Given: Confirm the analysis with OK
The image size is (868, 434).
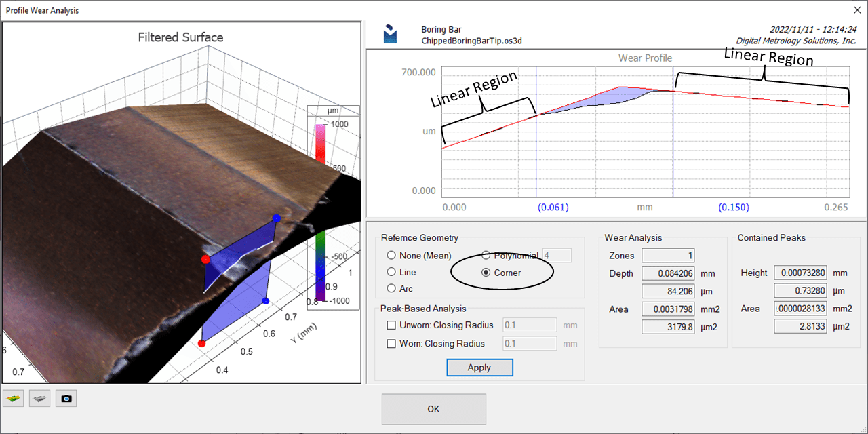Looking at the screenshot, I should [x=433, y=409].
